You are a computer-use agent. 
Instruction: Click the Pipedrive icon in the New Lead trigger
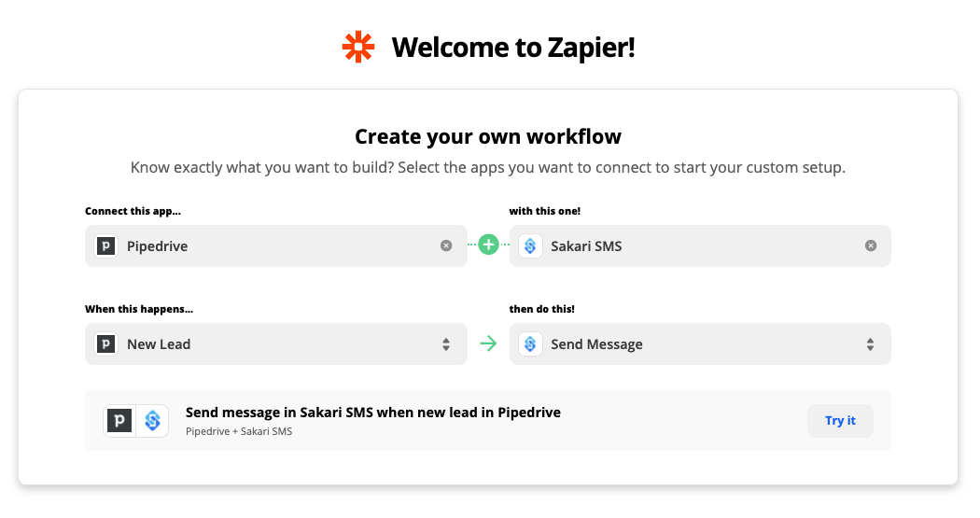pyautogui.click(x=105, y=343)
